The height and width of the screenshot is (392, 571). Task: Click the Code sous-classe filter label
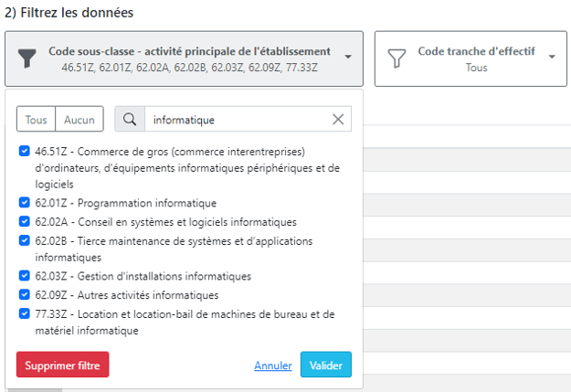click(x=189, y=51)
